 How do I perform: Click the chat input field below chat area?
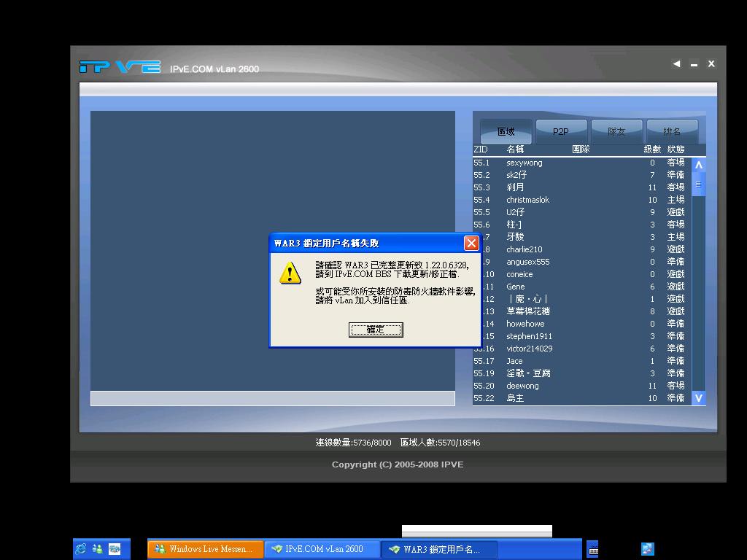[273, 399]
